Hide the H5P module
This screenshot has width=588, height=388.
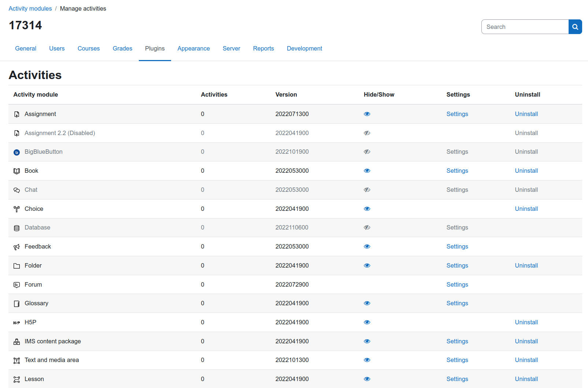pyautogui.click(x=367, y=322)
